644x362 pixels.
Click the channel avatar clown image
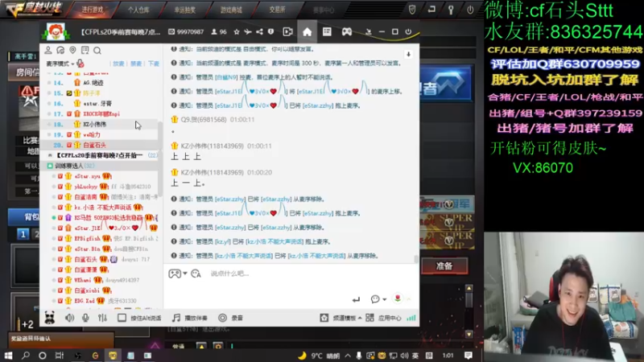click(x=56, y=31)
